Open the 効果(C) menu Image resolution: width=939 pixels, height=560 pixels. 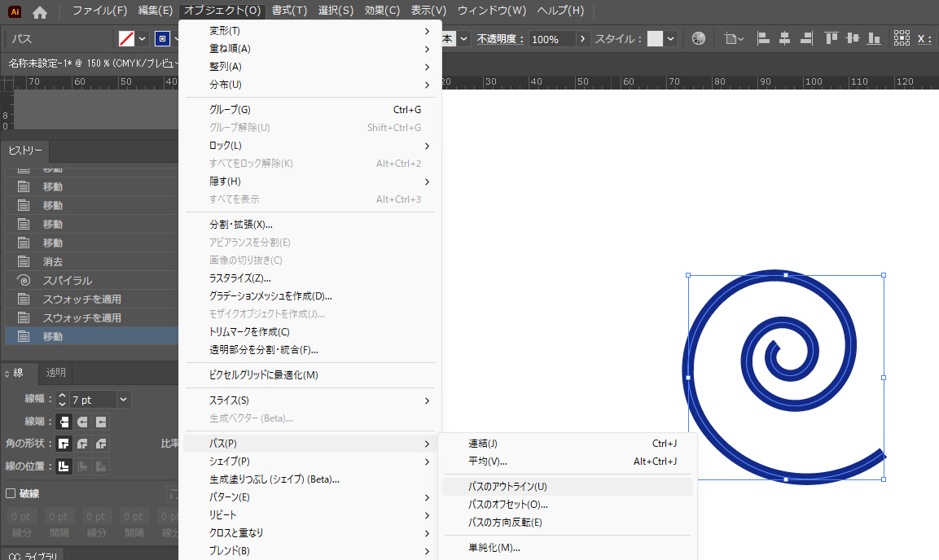tap(382, 11)
